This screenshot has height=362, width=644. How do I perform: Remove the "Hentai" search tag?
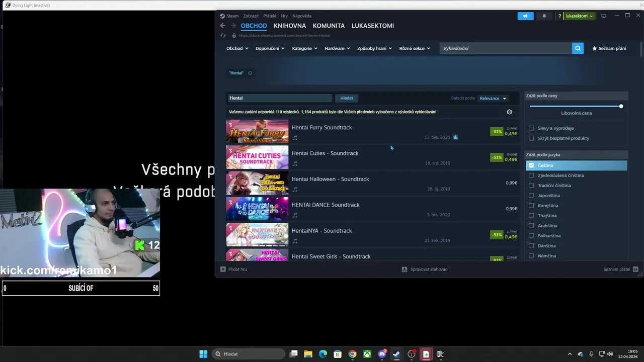pos(250,73)
